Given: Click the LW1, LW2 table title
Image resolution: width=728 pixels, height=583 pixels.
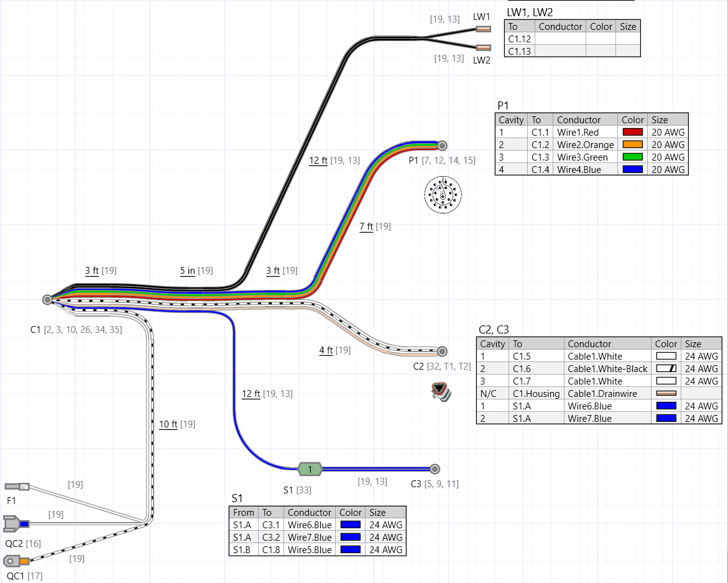Looking at the screenshot, I should pyautogui.click(x=530, y=12).
